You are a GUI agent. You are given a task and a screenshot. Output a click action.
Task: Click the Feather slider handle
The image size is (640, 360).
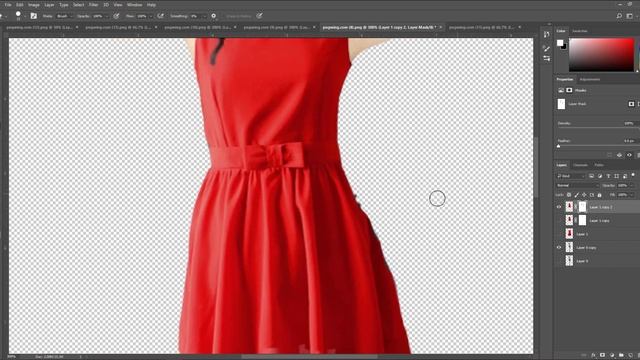point(559,146)
